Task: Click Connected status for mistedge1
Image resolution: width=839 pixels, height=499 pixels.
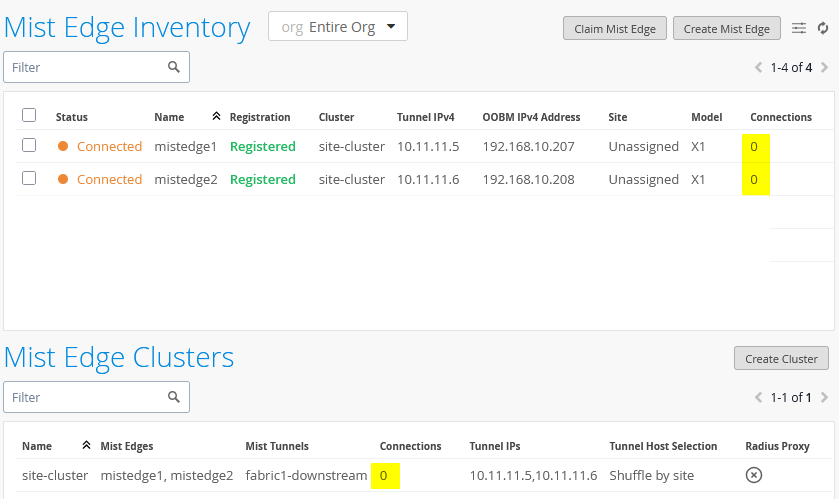Action: 109,147
